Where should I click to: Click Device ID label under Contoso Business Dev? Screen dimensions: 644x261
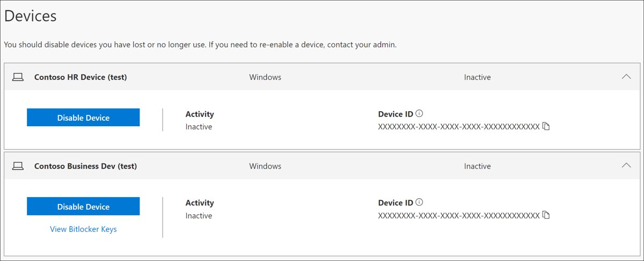(x=396, y=203)
